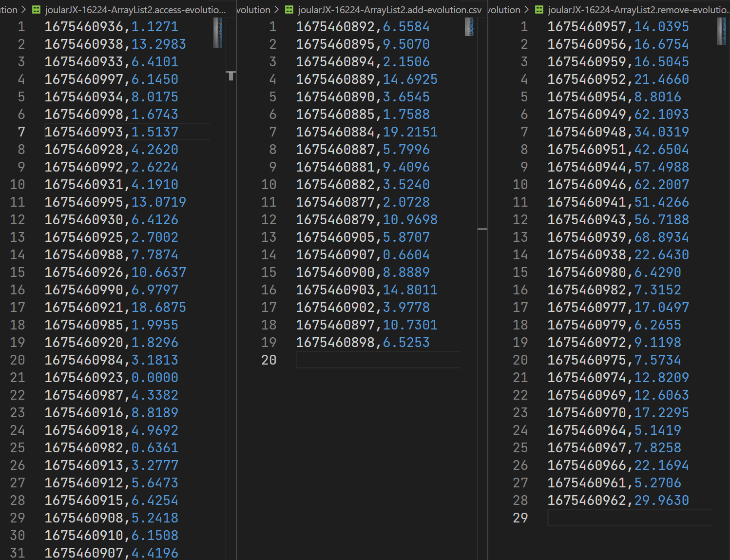This screenshot has width=730, height=560.
Task: Click the row 1675460970,17.2295
Action: (x=618, y=413)
